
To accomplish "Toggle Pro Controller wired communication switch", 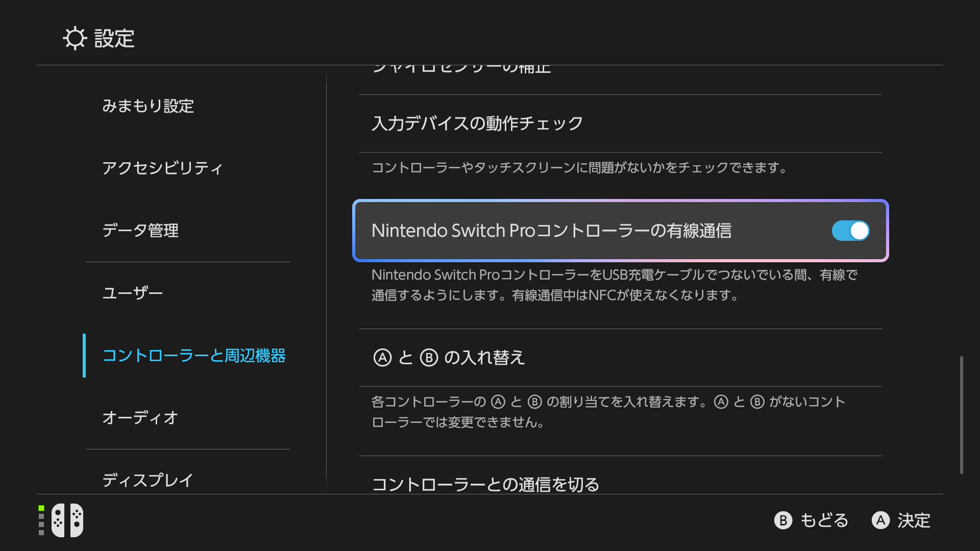I will [x=850, y=231].
